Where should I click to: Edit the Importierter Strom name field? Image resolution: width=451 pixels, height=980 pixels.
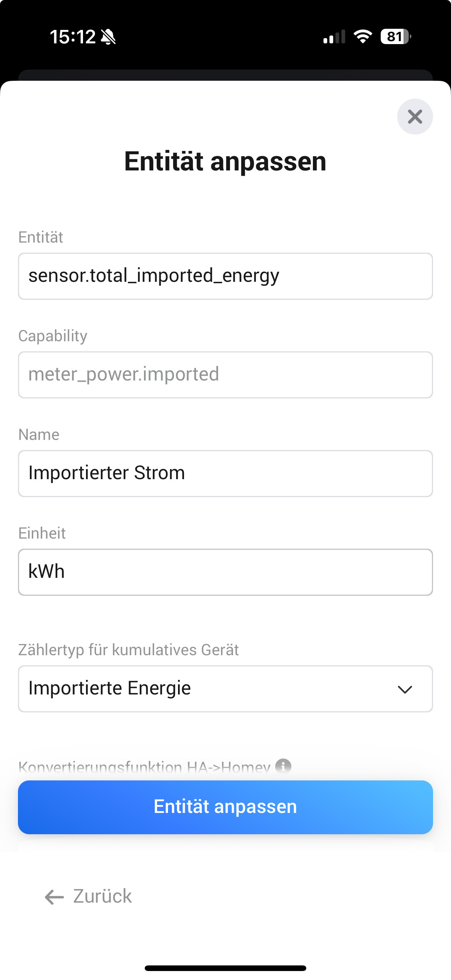225,473
